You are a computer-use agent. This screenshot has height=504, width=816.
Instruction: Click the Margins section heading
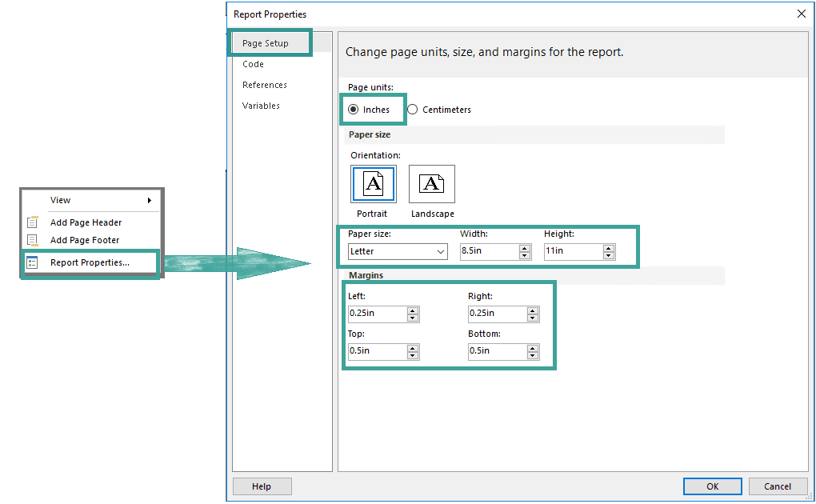tap(366, 275)
